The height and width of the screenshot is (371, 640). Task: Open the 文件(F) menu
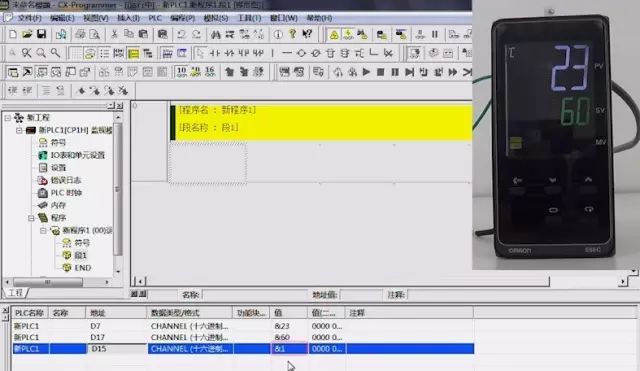[x=29, y=18]
